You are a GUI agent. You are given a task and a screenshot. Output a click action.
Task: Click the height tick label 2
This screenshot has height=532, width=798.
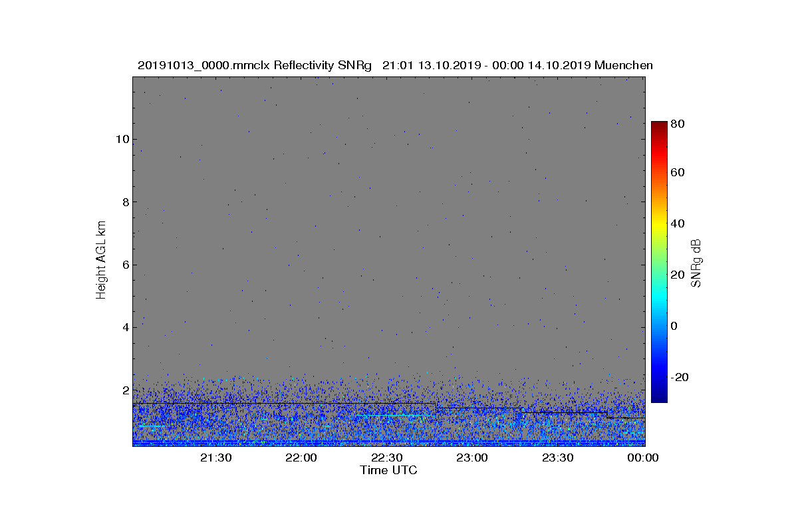pos(124,390)
